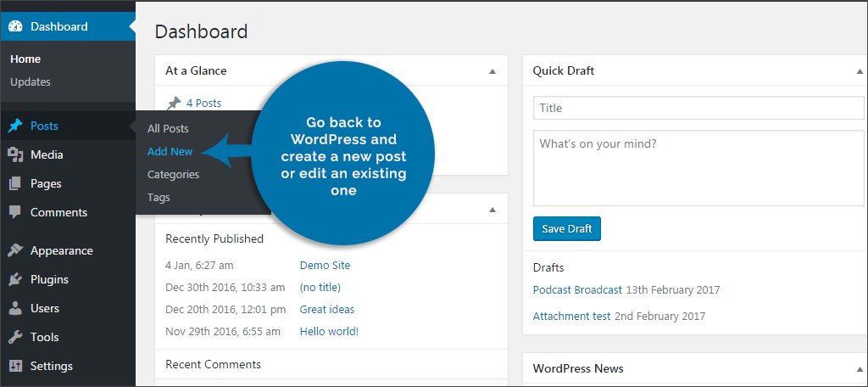Click the Quick Draft panel title
The height and width of the screenshot is (387, 868).
pyautogui.click(x=564, y=70)
